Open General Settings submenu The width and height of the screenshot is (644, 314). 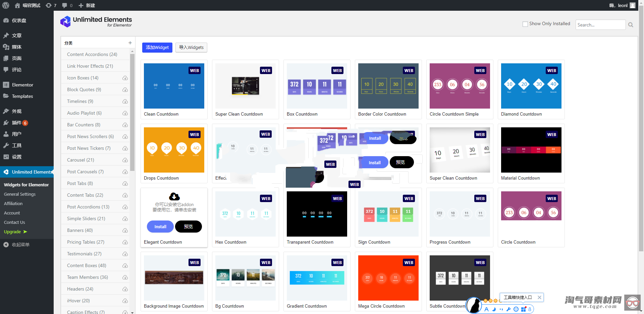click(x=20, y=194)
